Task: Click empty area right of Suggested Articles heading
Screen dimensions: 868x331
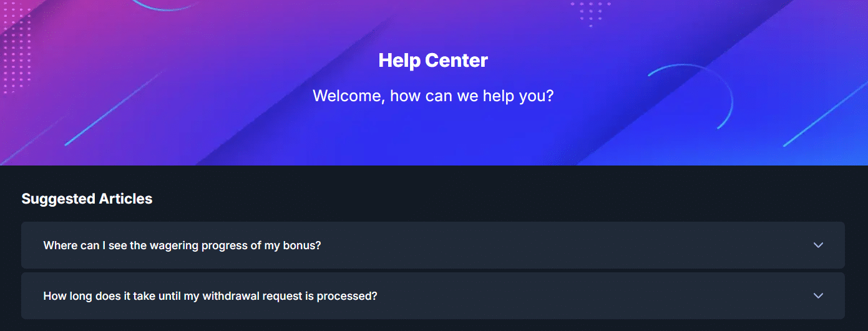Action: coord(499,199)
